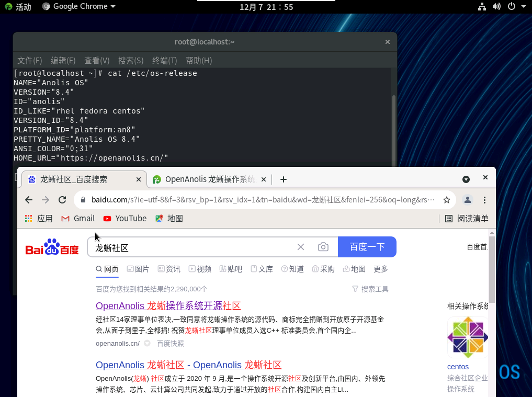Open Chrome's three-dot menu
Image resolution: width=532 pixels, height=397 pixels.
485,200
